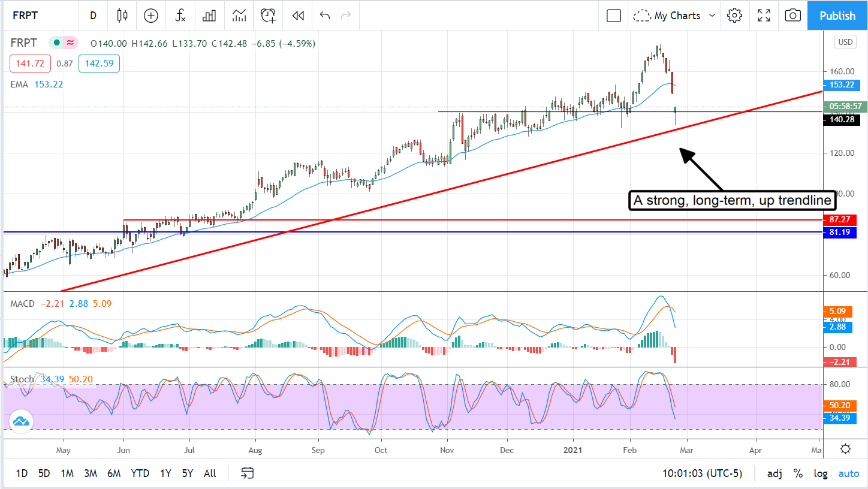Screen dimensions: 868x489
Task: Toggle the auto scale option
Action: 848,473
